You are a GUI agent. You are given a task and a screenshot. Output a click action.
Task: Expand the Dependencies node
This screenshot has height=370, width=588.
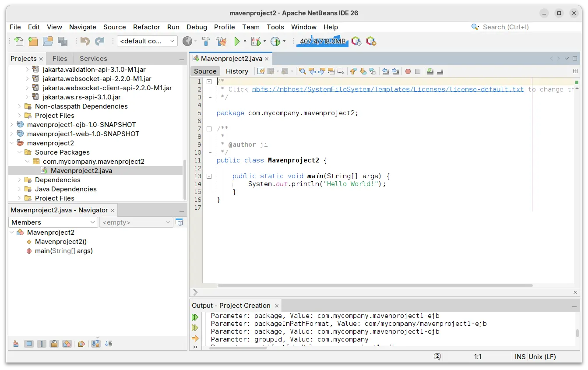(20, 180)
